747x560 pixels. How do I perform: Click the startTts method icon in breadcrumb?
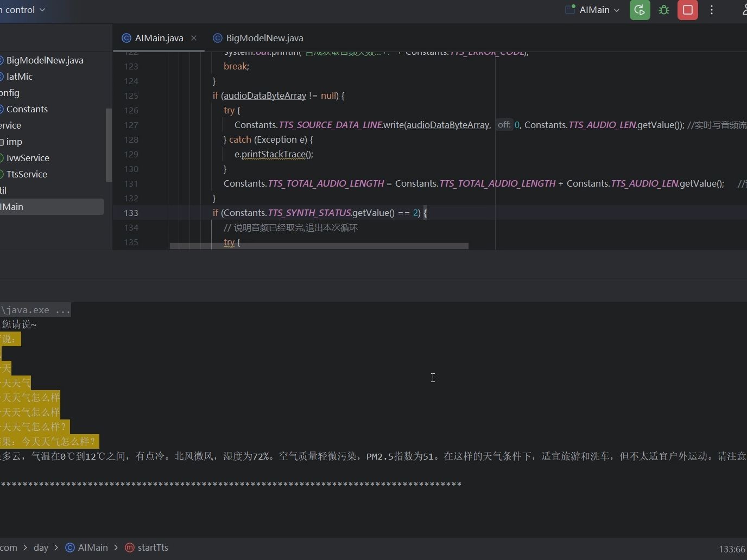tap(130, 548)
